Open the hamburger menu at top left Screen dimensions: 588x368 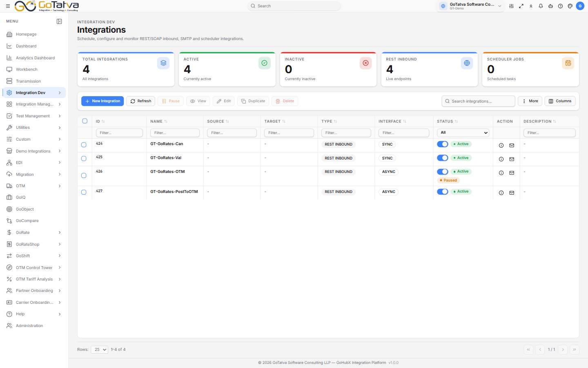pyautogui.click(x=8, y=6)
